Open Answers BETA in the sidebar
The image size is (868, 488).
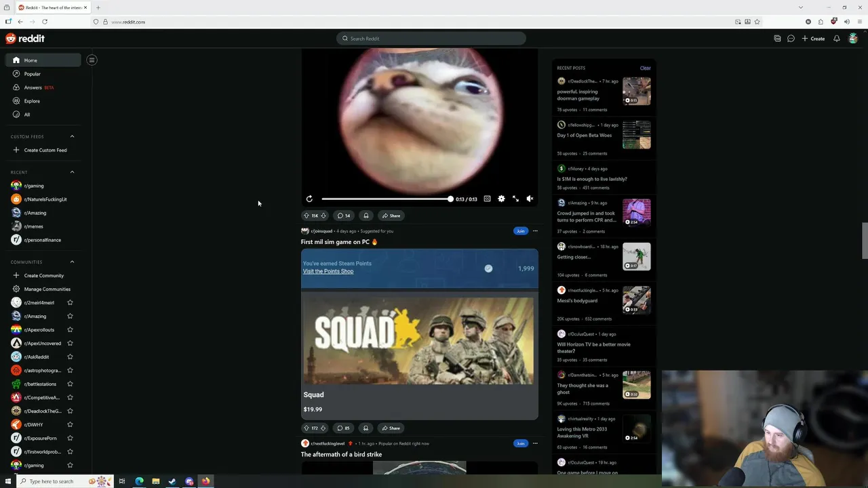coord(43,87)
